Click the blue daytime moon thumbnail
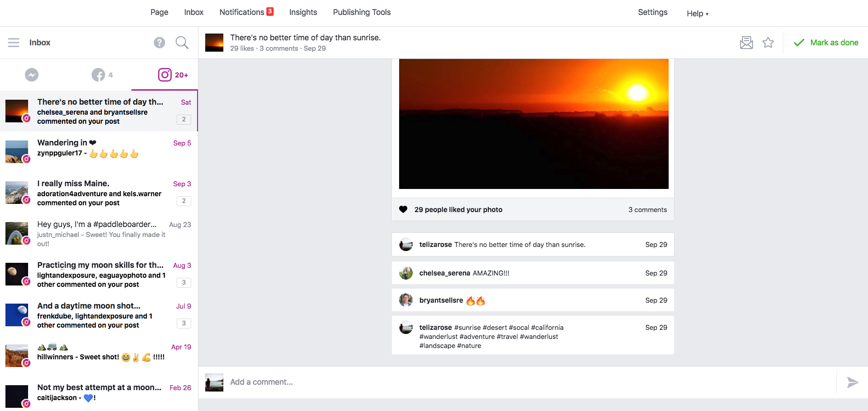The height and width of the screenshot is (411, 868). (17, 315)
